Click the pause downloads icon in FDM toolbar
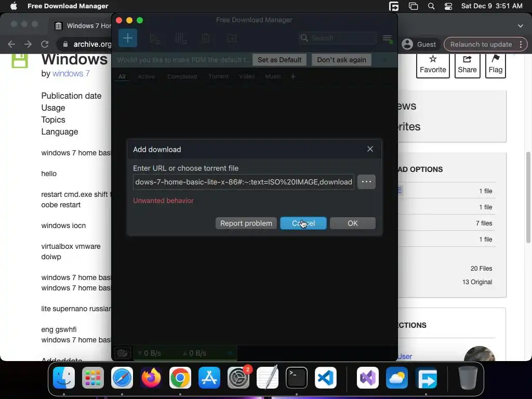 click(x=181, y=38)
